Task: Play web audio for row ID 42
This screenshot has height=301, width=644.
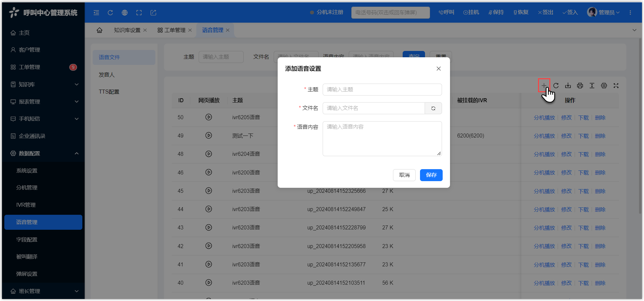Action: (x=209, y=246)
